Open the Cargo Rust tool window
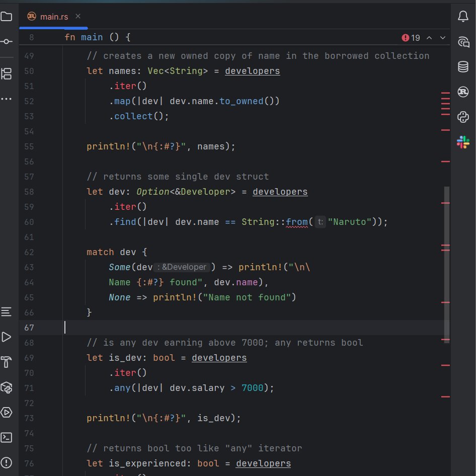 (x=463, y=92)
